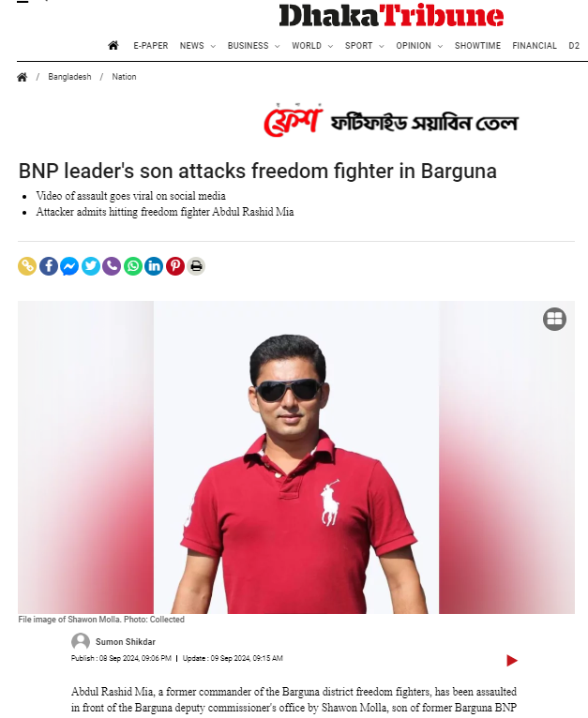
Task: Open author Sumon Shikdar's profile
Action: 125,642
